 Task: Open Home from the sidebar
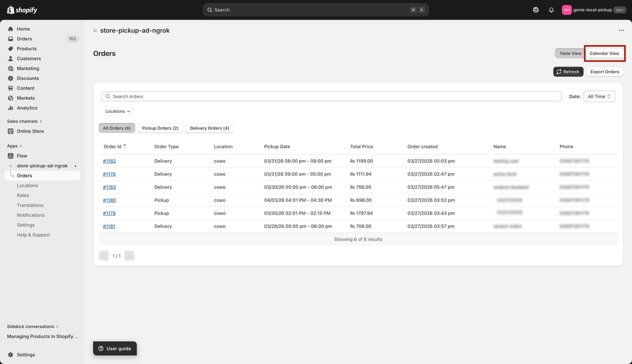tap(23, 29)
